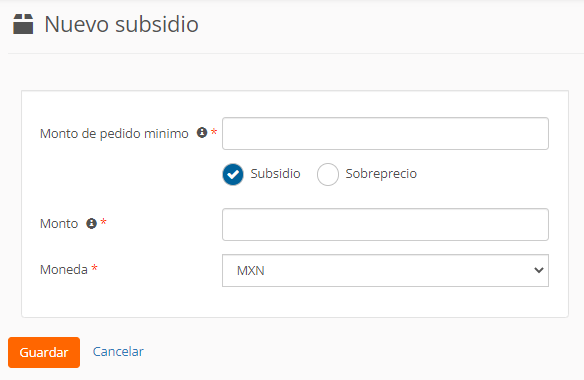Click the Monto field label
The image size is (584, 380).
[x=59, y=224]
